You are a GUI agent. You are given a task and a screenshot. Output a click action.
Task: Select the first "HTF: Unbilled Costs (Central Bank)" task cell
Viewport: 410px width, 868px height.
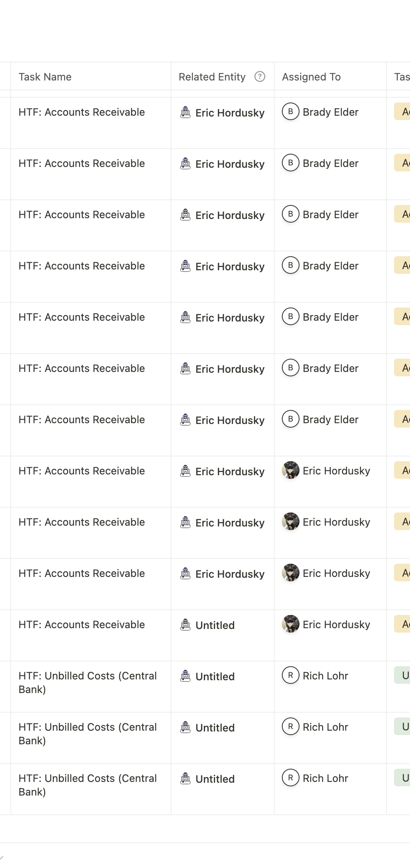[x=91, y=686]
